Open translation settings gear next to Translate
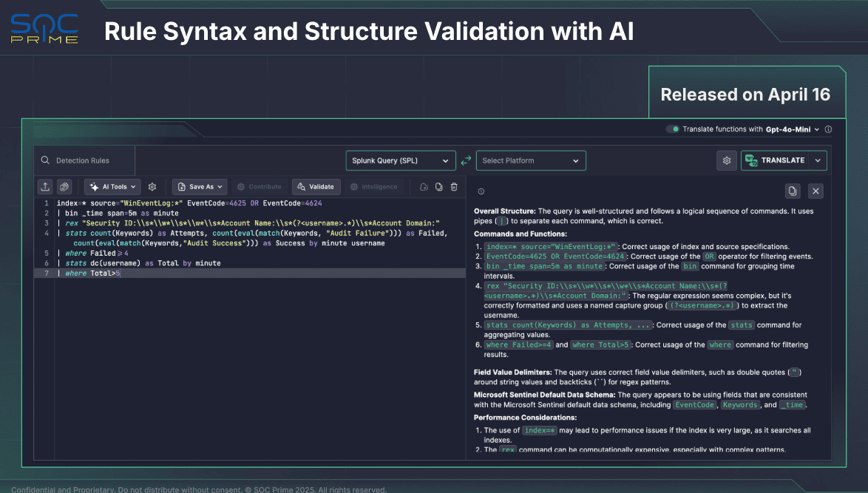This screenshot has width=868, height=493. coord(727,160)
